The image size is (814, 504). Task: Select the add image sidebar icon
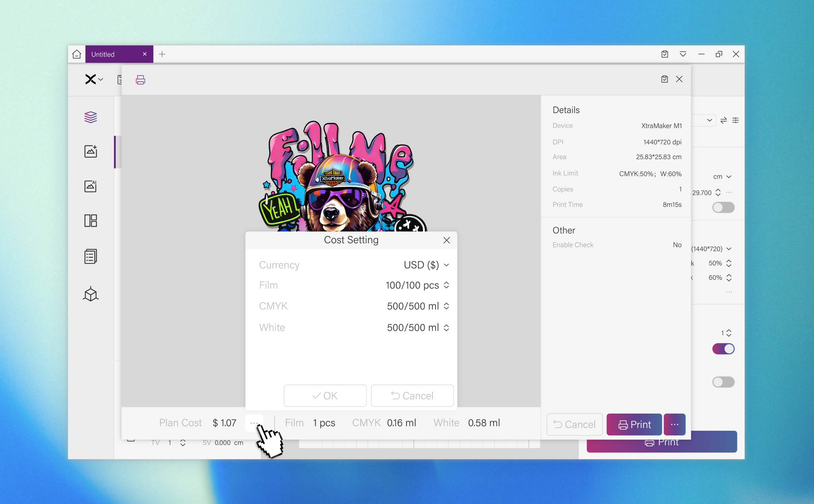coord(91,151)
